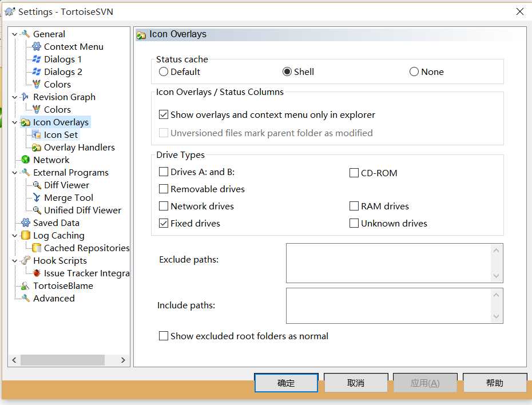
Task: Click Colors icon under General
Action: pos(37,84)
